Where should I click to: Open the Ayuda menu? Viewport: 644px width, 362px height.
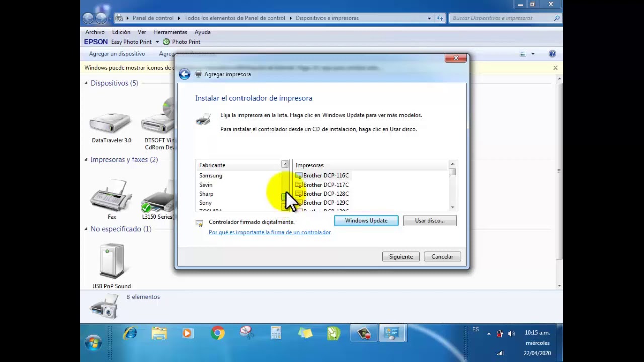203,32
